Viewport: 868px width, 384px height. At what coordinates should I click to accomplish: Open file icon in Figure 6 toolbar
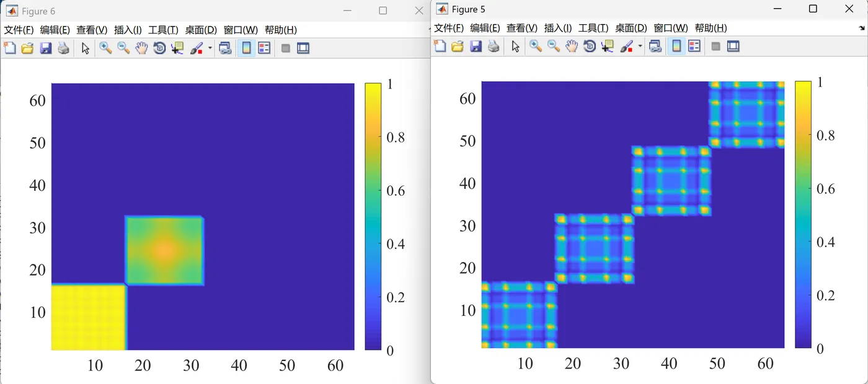pos(27,48)
